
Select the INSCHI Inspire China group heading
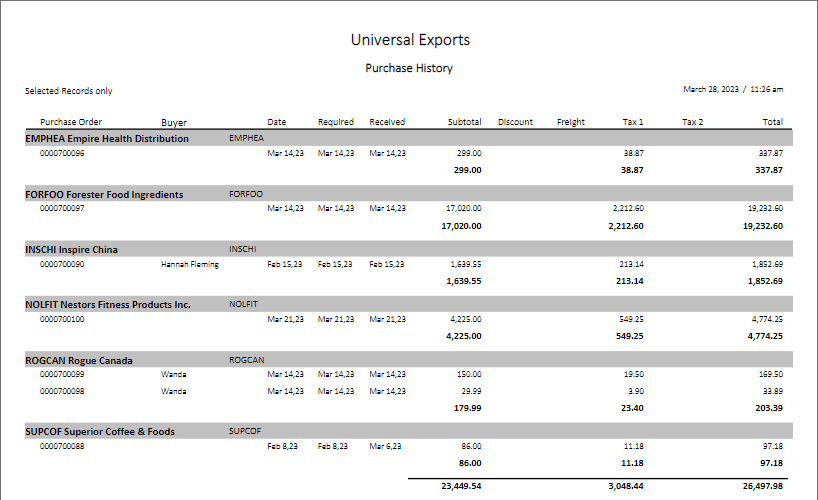click(71, 249)
